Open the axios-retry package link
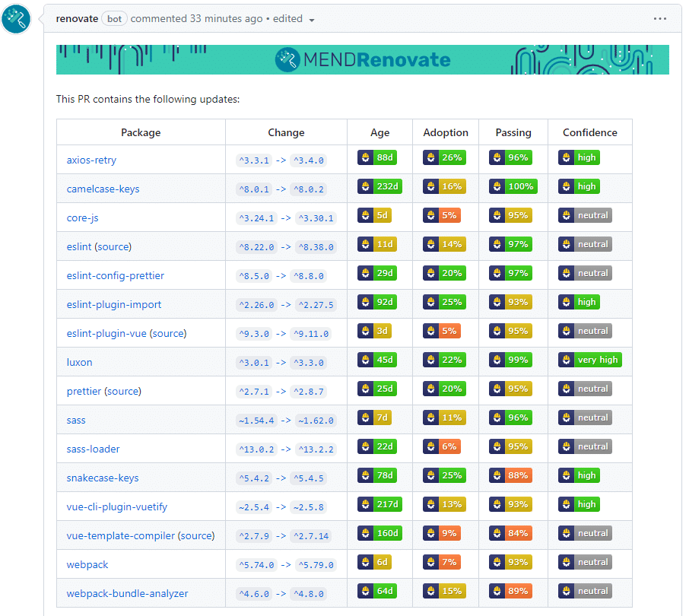This screenshot has width=686, height=616. [x=93, y=160]
